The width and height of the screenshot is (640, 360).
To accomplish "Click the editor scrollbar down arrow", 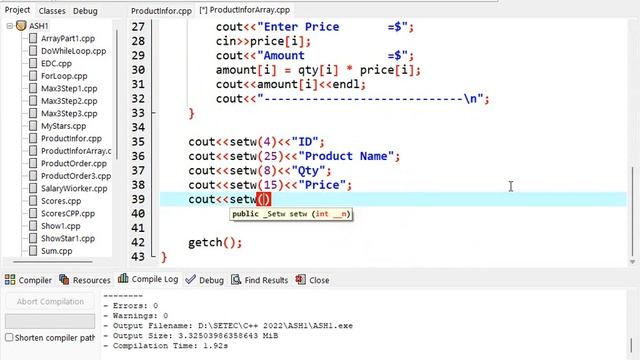I will click(633, 262).
